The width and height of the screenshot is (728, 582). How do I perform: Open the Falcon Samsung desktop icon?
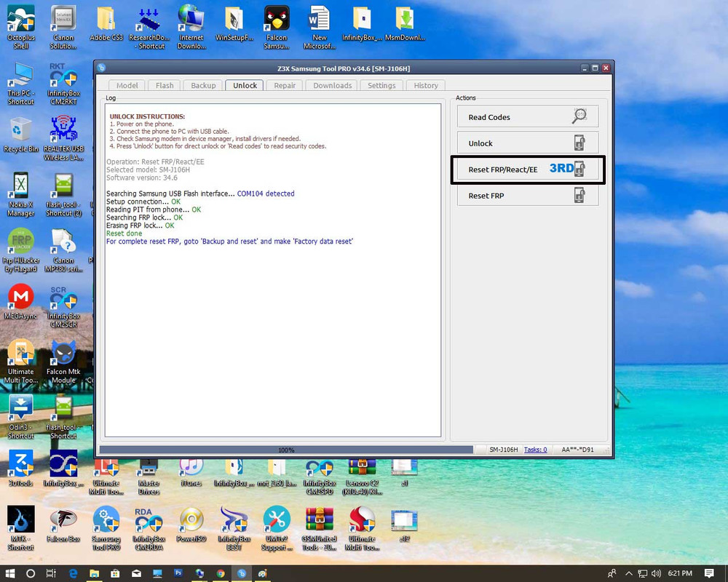tap(277, 27)
